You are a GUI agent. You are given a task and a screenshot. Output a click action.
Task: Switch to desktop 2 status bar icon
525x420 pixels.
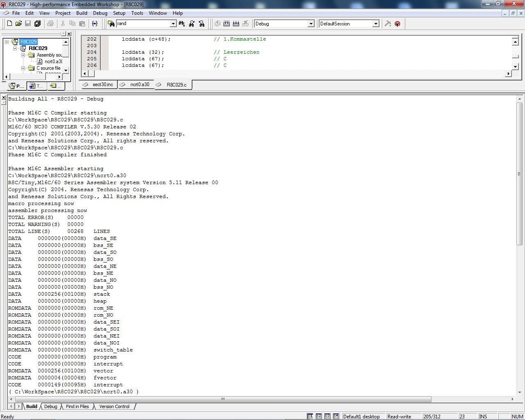(x=319, y=416)
